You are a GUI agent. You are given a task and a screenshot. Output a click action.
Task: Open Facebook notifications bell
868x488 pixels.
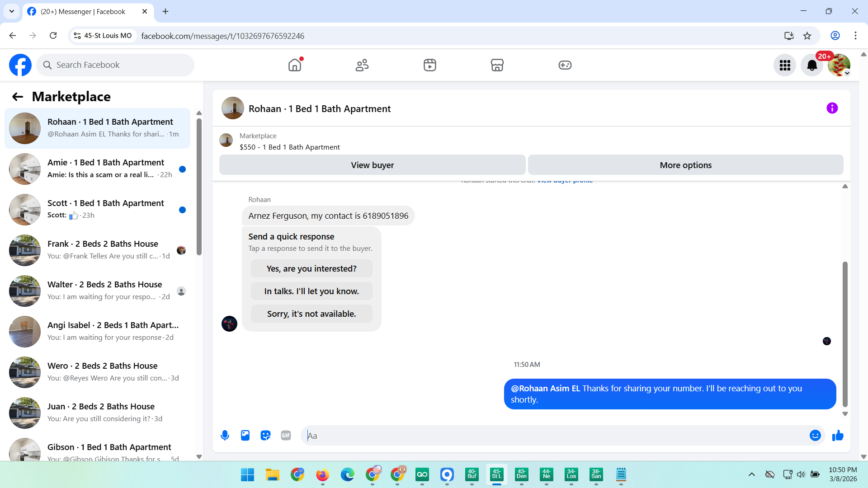[x=812, y=66]
